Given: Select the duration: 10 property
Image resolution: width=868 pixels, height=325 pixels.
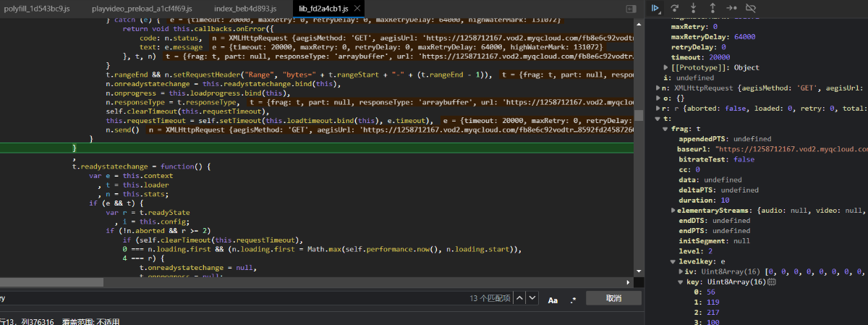Looking at the screenshot, I should point(703,200).
